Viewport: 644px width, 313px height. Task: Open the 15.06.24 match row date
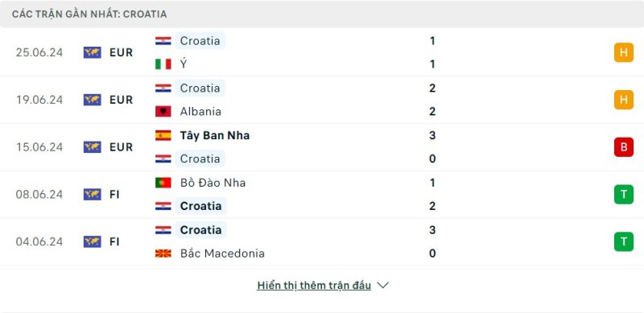click(39, 147)
